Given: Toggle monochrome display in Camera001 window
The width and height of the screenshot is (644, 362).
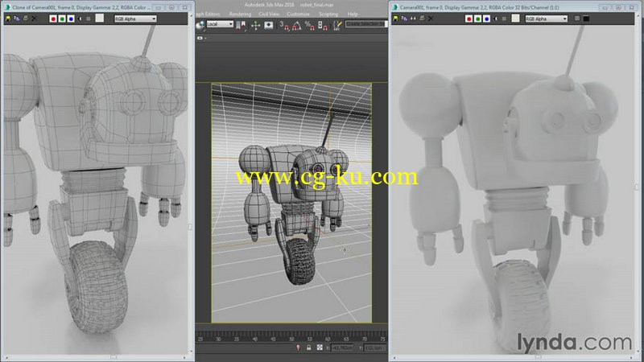Looking at the screenshot, I should tap(505, 19).
